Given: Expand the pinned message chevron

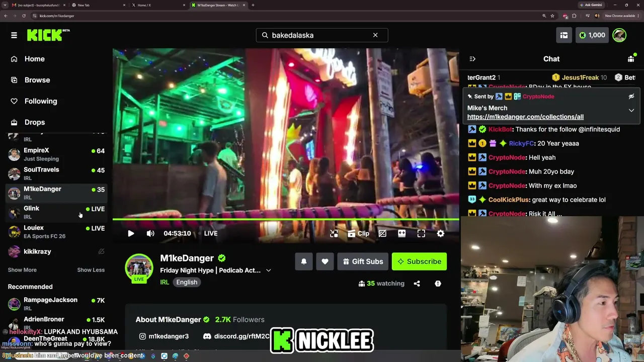Looking at the screenshot, I should 631,110.
